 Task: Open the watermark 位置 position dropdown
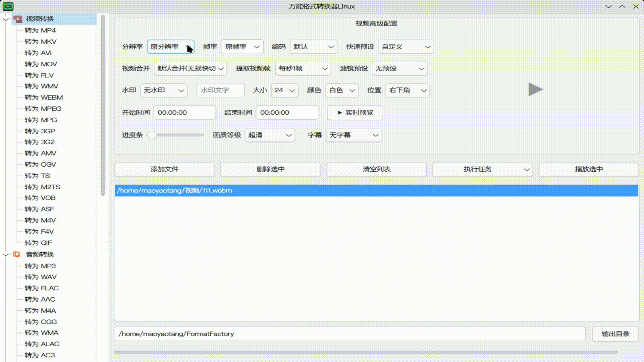click(x=408, y=90)
